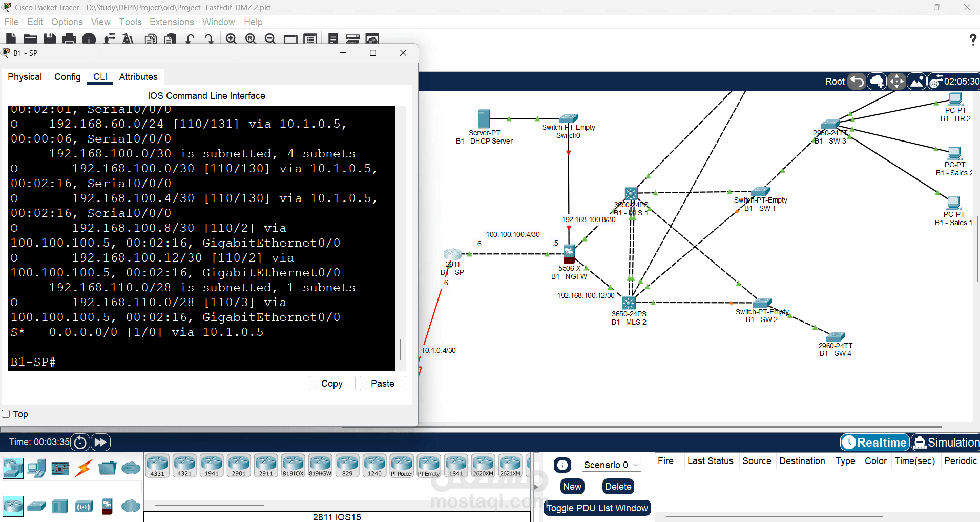
Task: Pick the 2911 router device
Action: point(266,466)
